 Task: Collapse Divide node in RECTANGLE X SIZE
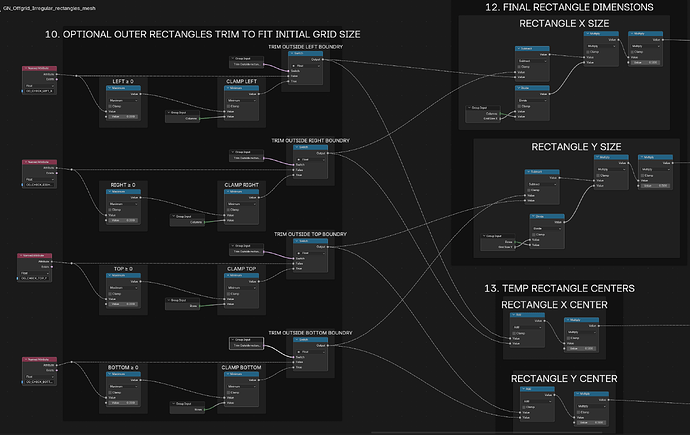(x=518, y=88)
